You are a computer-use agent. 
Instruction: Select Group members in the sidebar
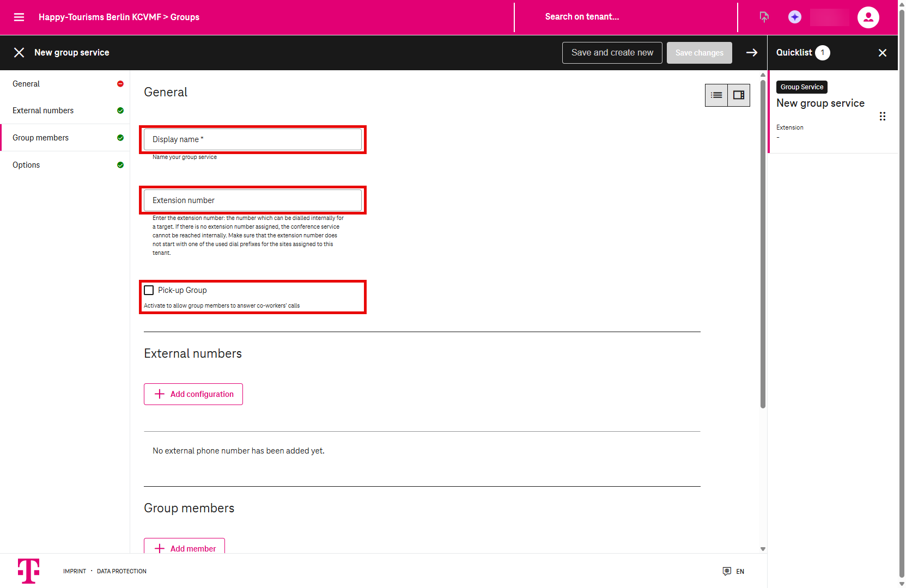pyautogui.click(x=41, y=138)
